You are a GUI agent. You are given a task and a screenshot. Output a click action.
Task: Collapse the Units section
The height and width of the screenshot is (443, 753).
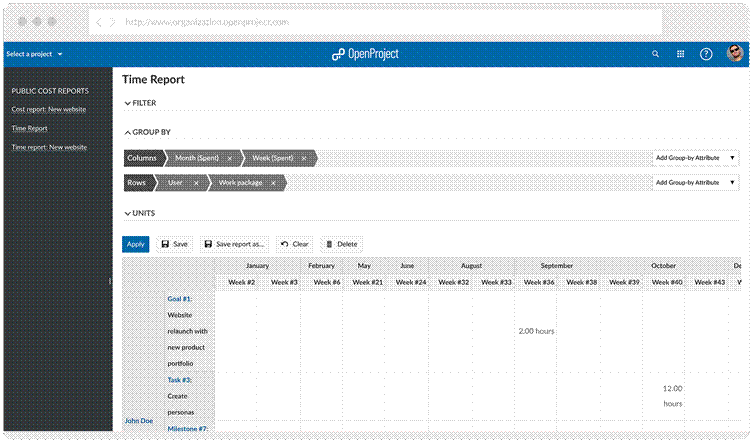click(139, 213)
